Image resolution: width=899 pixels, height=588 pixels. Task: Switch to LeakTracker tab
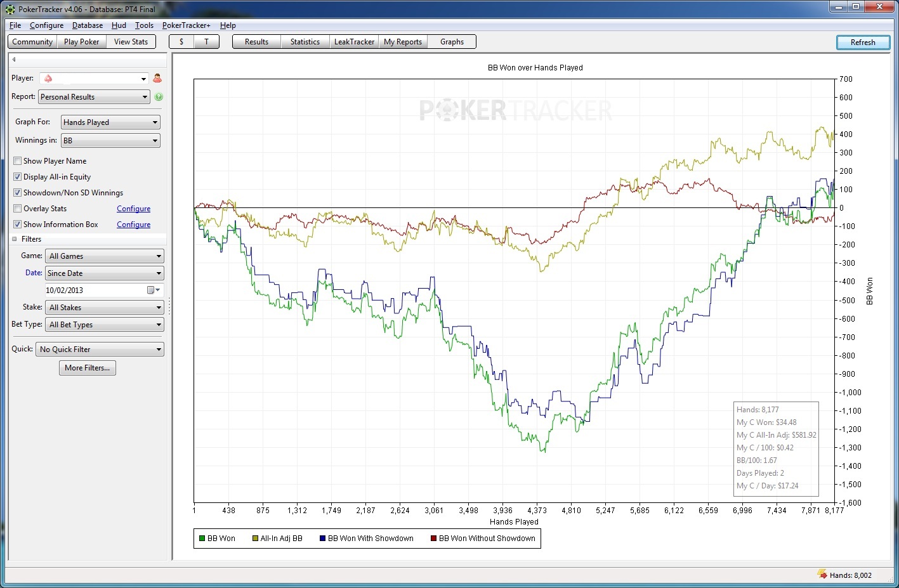point(354,42)
